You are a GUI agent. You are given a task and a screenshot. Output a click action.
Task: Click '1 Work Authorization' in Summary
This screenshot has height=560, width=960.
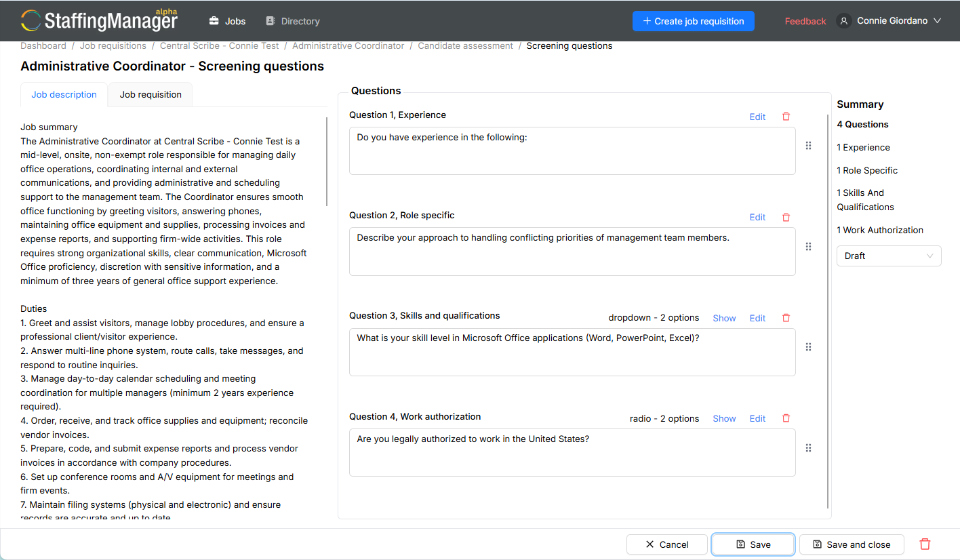pyautogui.click(x=880, y=230)
